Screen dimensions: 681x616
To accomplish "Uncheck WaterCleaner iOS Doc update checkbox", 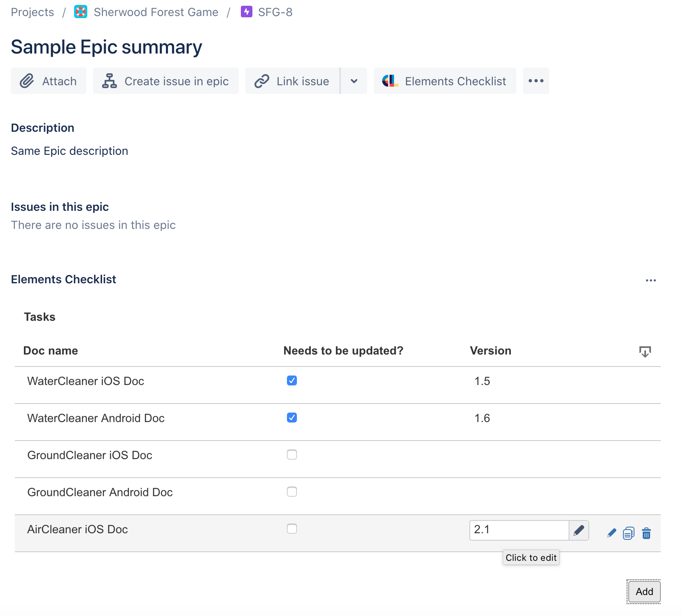I will point(292,380).
